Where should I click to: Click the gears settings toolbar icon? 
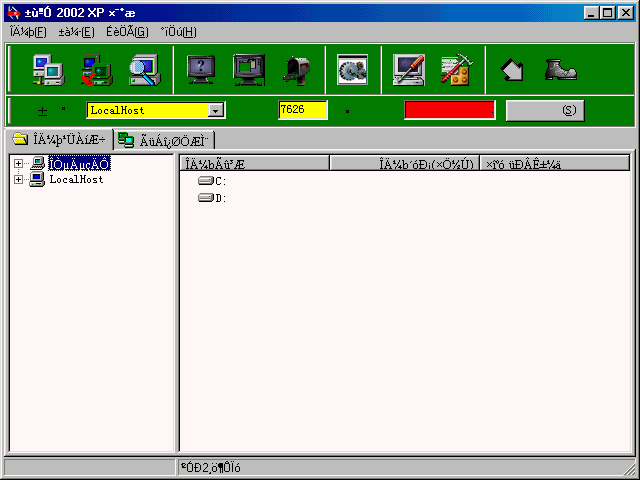353,69
